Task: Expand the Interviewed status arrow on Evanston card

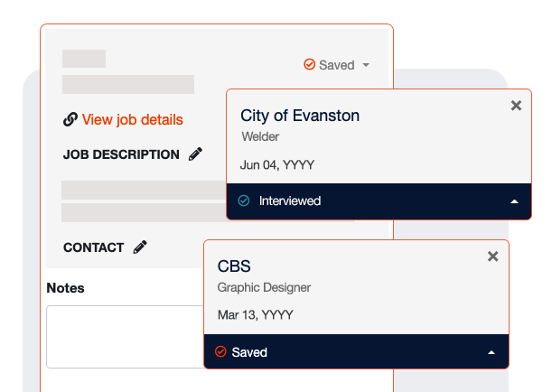Action: pos(514,201)
